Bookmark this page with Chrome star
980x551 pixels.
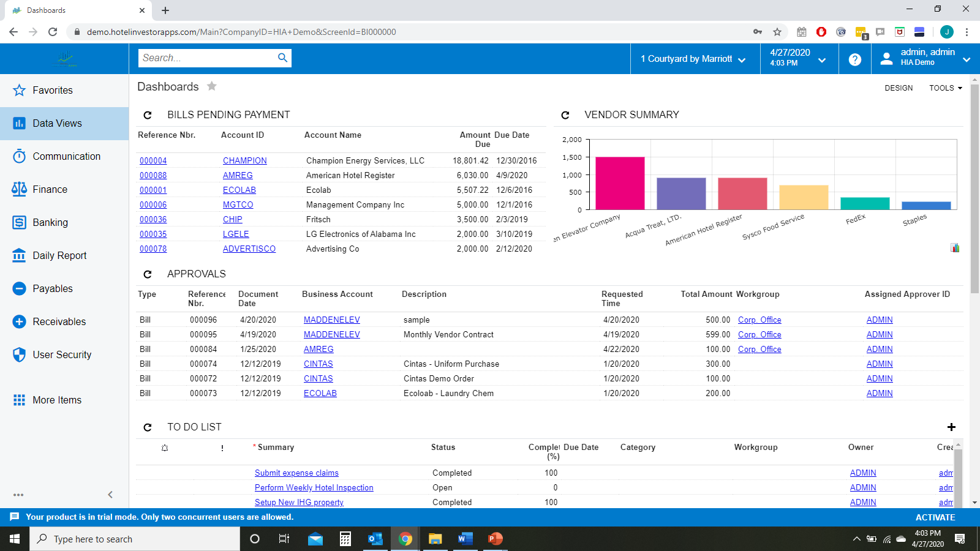tap(777, 32)
